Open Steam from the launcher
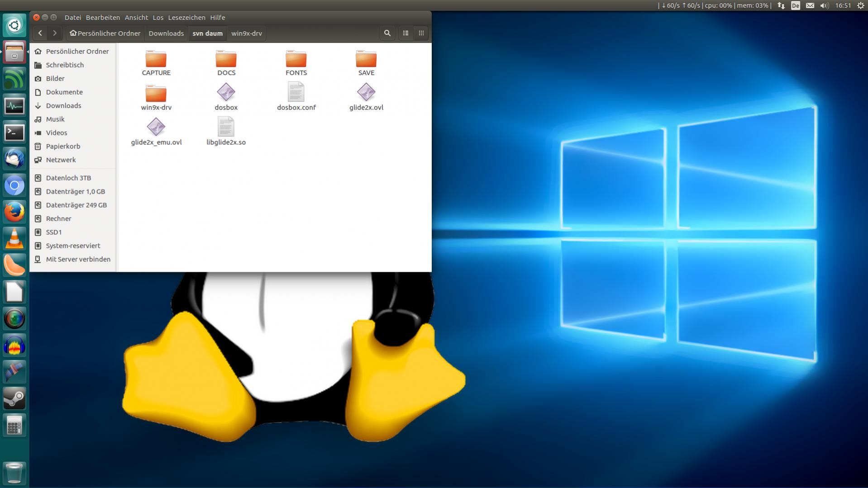The width and height of the screenshot is (868, 488). (x=14, y=398)
